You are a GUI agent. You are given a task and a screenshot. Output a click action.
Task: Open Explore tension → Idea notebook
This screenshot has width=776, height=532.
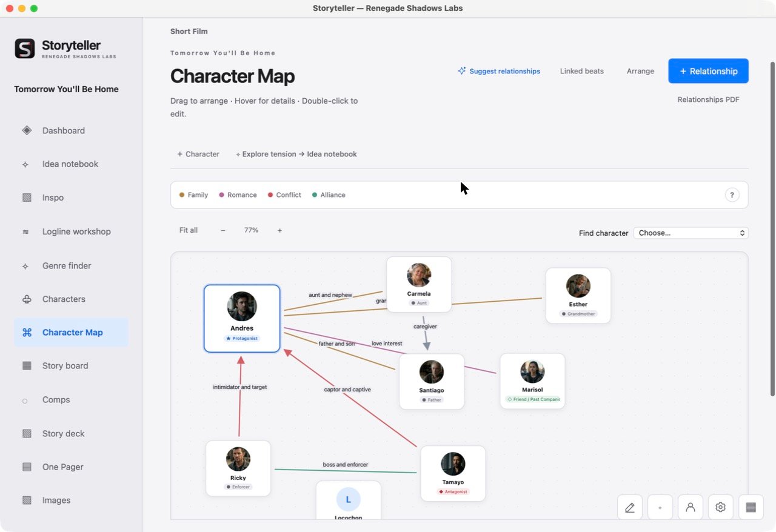tap(296, 154)
